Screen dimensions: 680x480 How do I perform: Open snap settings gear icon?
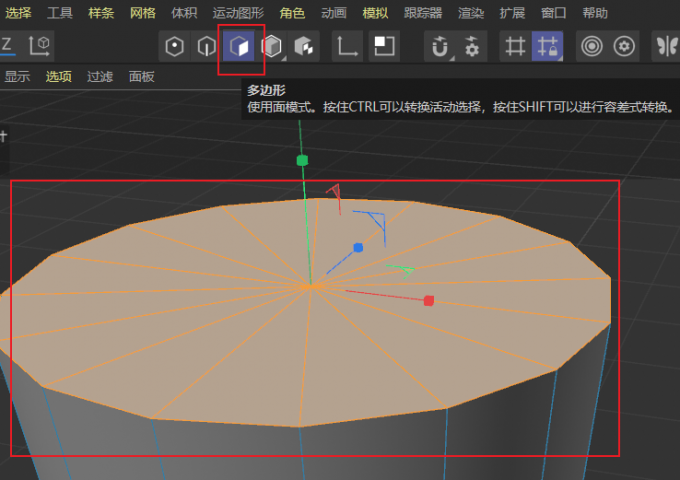[472, 46]
